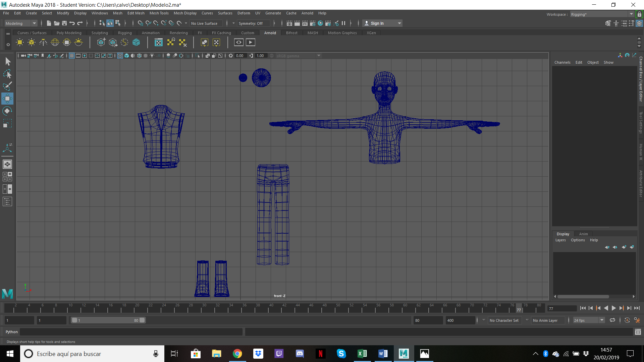644x362 pixels.
Task: Select the IPR render icon
Action: click(x=305, y=23)
